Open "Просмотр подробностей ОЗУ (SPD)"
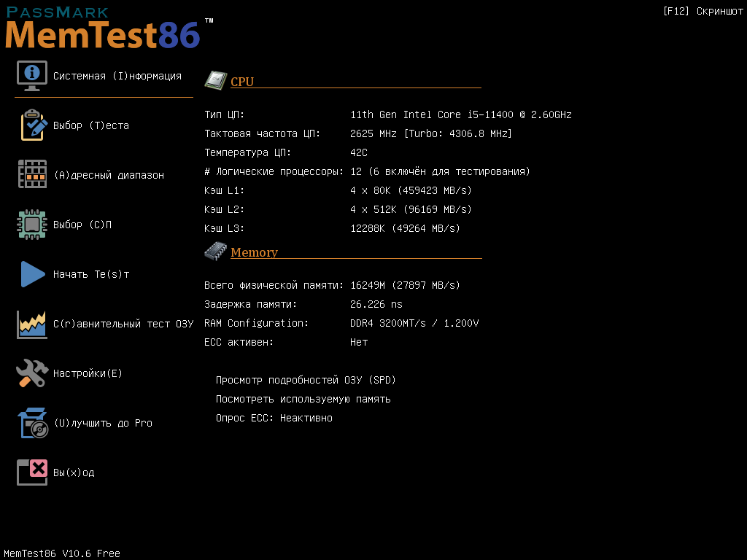747x560 pixels. pyautogui.click(x=306, y=380)
